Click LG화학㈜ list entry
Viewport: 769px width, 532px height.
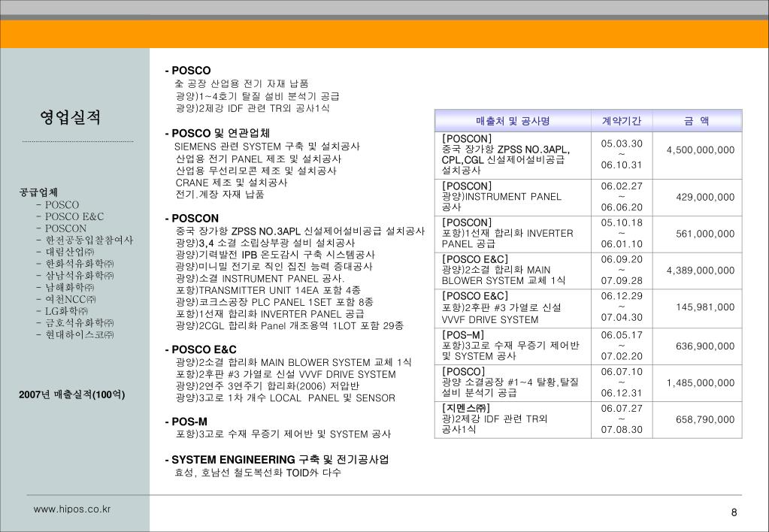pyautogui.click(x=67, y=311)
